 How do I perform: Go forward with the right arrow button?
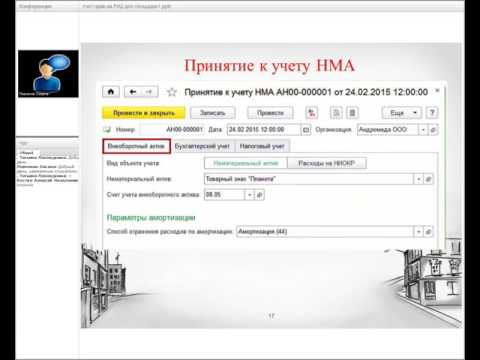pyautogui.click(x=149, y=92)
